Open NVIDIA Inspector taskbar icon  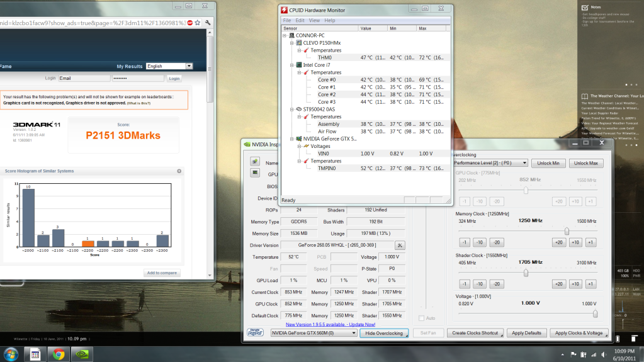[x=82, y=354]
